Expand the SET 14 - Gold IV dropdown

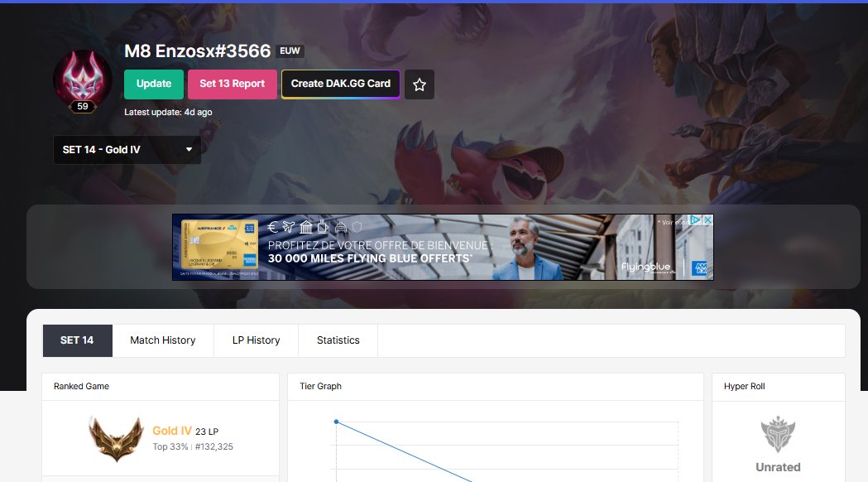pyautogui.click(x=127, y=150)
